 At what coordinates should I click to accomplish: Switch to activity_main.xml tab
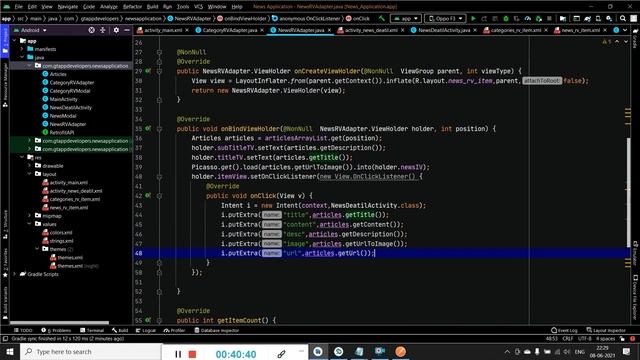(x=163, y=30)
